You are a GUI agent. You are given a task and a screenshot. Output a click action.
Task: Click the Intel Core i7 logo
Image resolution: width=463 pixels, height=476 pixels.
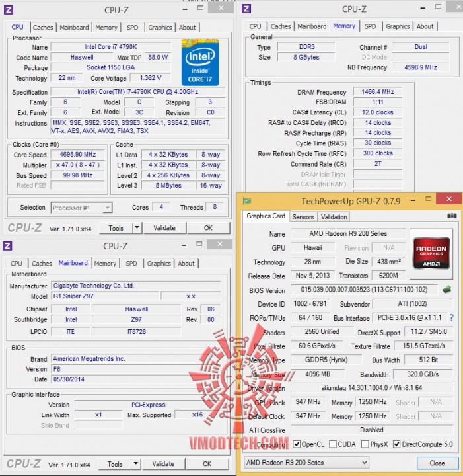200,62
